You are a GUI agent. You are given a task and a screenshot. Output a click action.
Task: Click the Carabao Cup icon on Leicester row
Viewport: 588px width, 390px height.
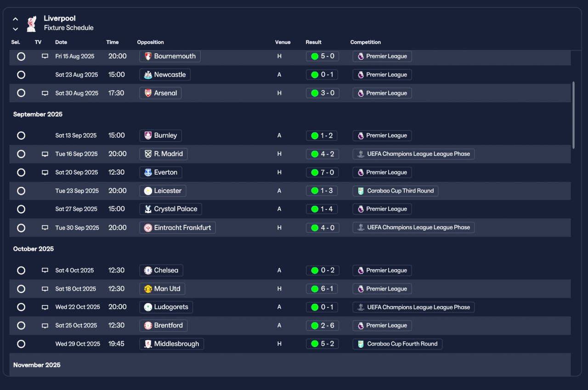tap(361, 191)
